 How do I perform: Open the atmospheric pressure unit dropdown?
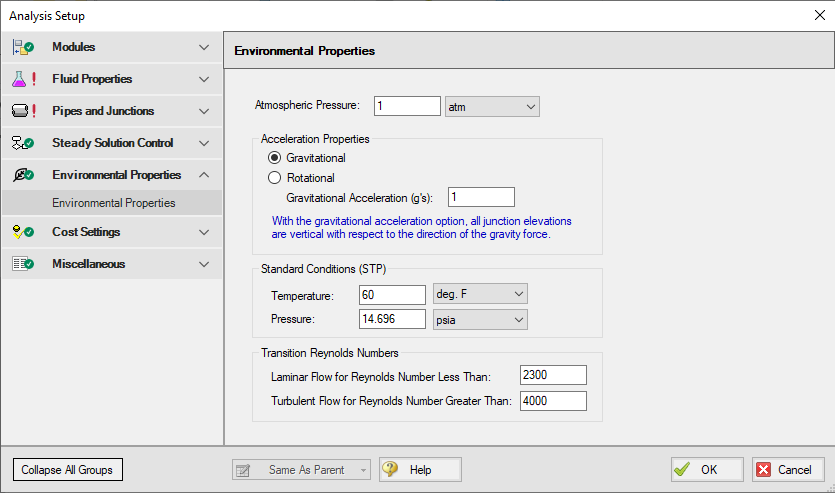(491, 106)
